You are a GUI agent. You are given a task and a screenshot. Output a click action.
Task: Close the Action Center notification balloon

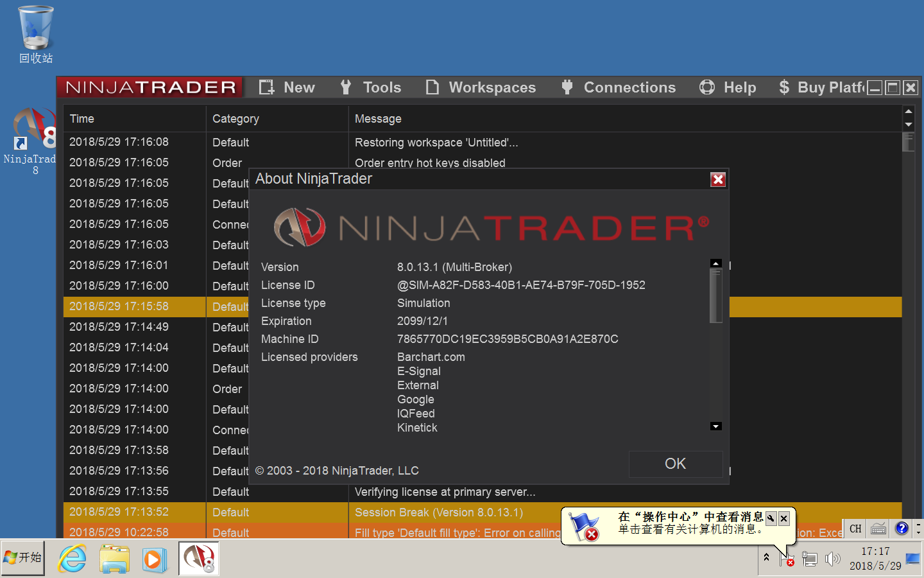pos(784,518)
